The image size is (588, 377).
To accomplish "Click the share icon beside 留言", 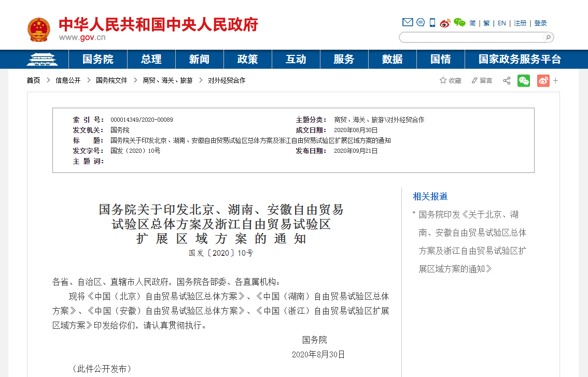I will click(507, 81).
